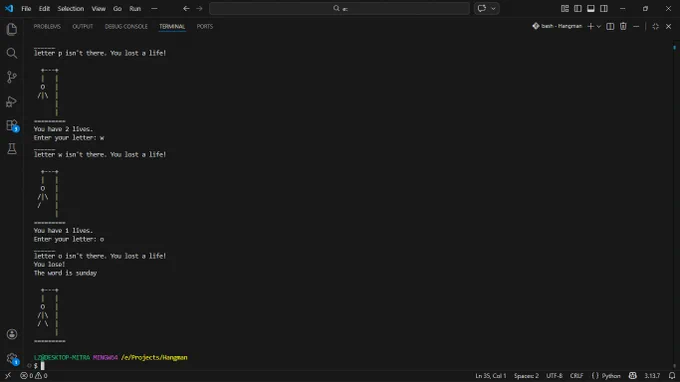The image size is (680, 382).
Task: Open the Selection menu
Action: (71, 8)
